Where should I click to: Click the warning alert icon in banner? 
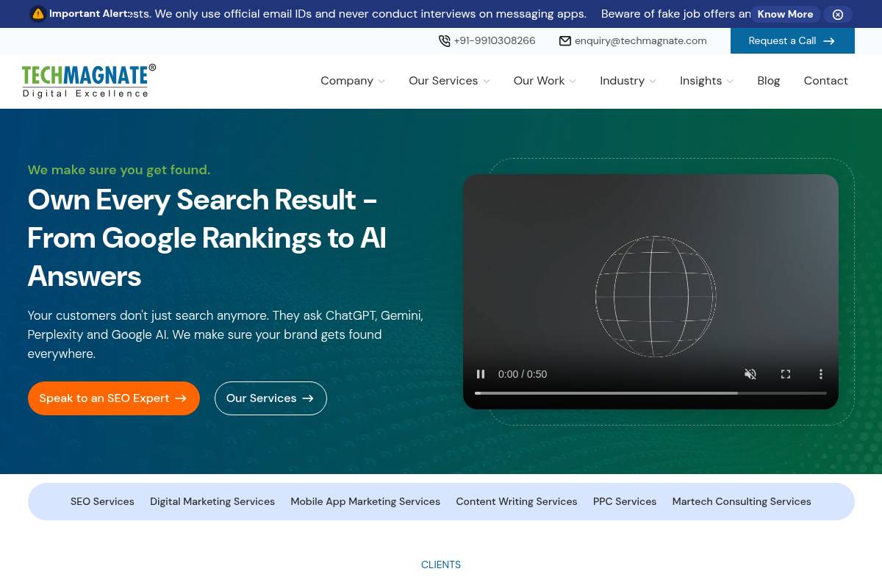38,14
